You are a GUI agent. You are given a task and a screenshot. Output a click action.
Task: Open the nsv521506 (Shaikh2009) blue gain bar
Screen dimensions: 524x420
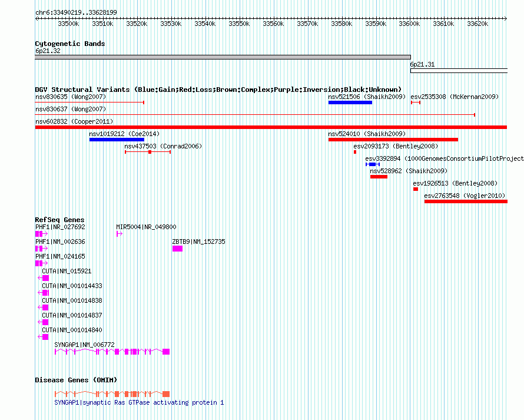pyautogui.click(x=350, y=102)
